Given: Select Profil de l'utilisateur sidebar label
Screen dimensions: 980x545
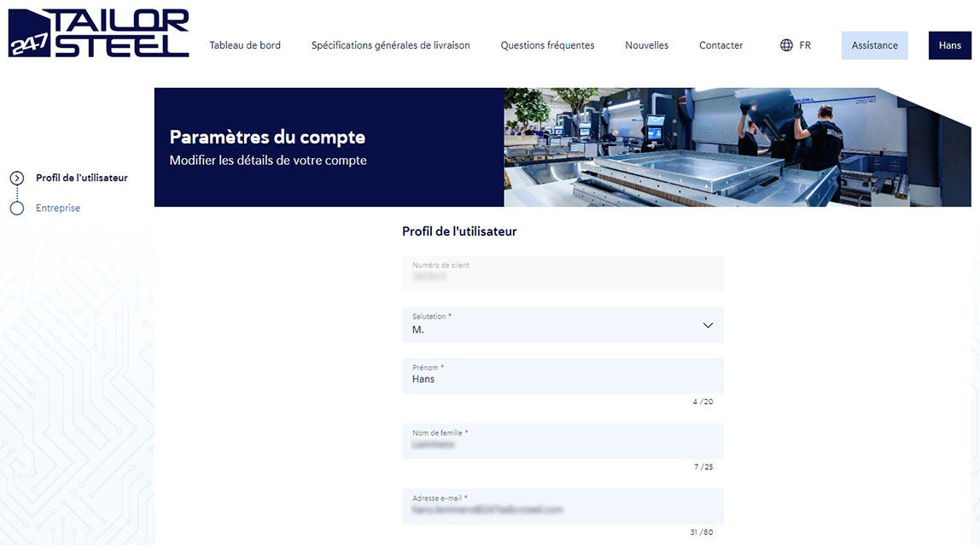Looking at the screenshot, I should (x=82, y=179).
